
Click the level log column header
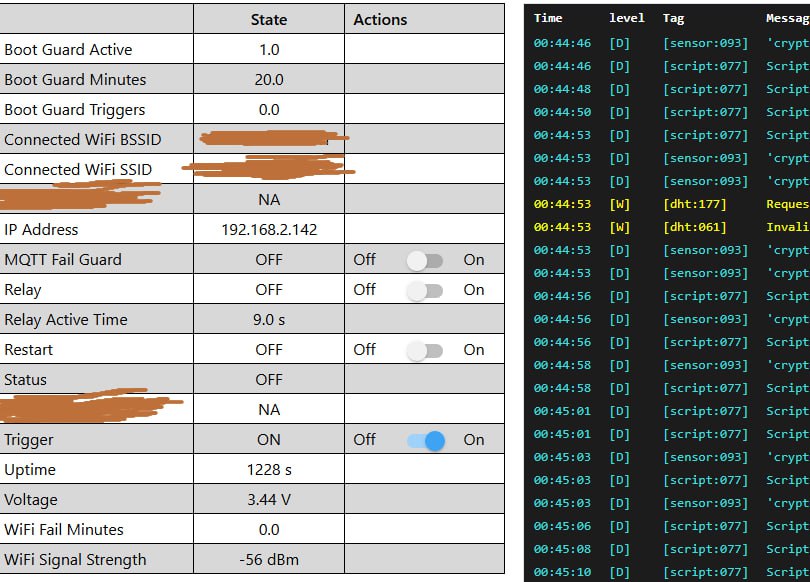pyautogui.click(x=627, y=18)
